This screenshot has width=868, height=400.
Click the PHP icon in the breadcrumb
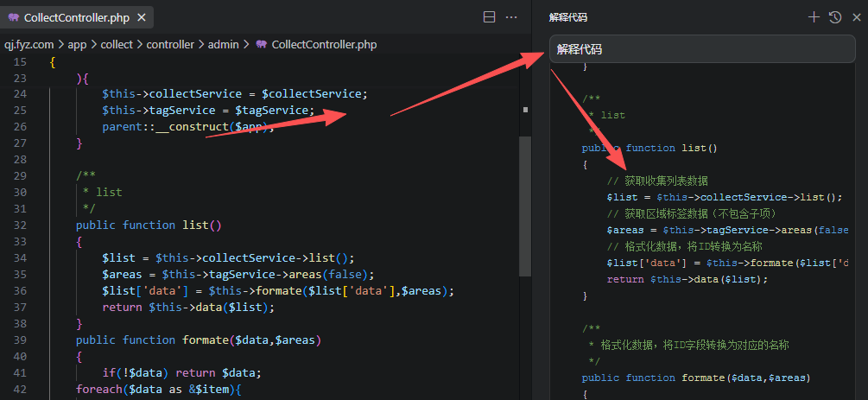coord(262,45)
